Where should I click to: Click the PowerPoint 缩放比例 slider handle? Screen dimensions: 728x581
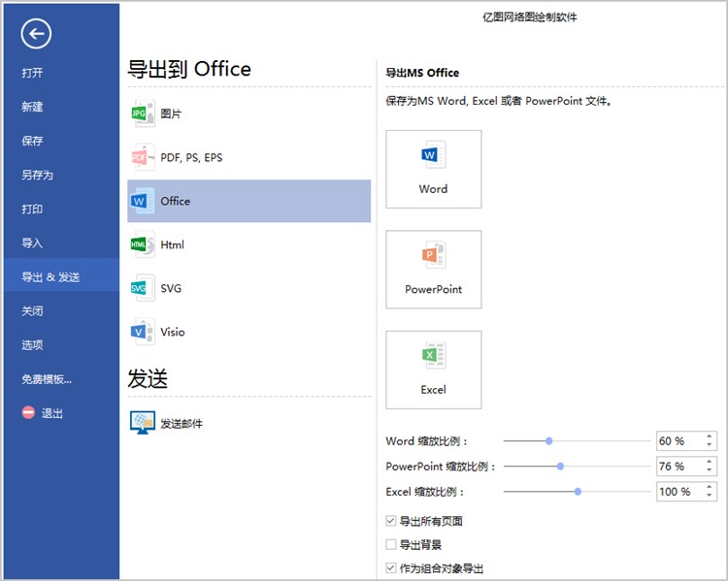pos(560,466)
